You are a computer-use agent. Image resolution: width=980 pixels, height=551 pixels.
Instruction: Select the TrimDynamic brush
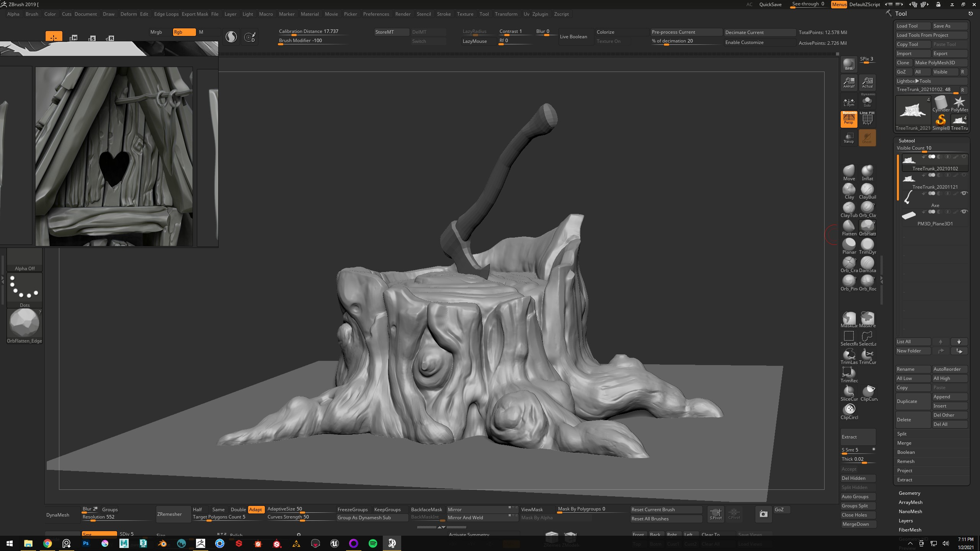click(x=867, y=246)
